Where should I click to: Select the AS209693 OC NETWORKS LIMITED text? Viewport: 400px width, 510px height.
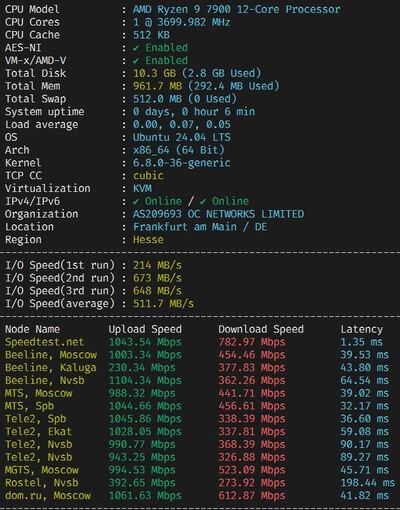pos(218,214)
